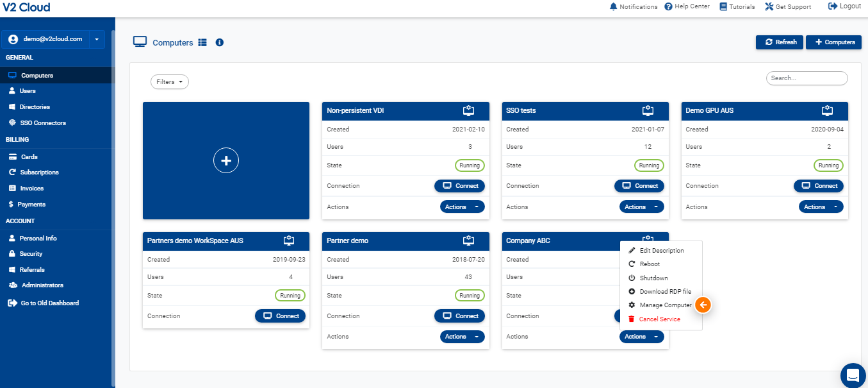Click the list view icon beside Computers heading
This screenshot has height=388, width=868.
coord(202,42)
